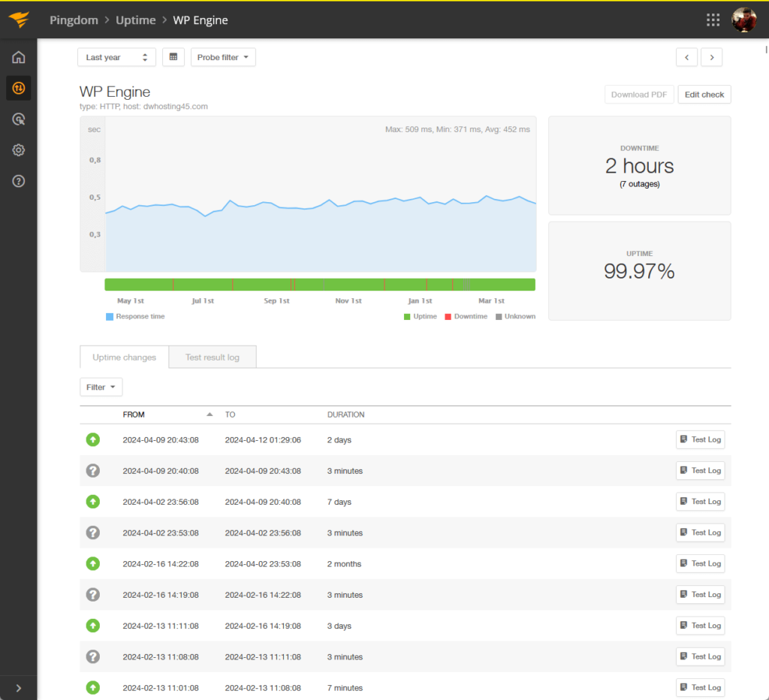Click unknown status icon of 2024-02-13 11:08:08 row
This screenshot has width=769, height=700.
coord(92,656)
